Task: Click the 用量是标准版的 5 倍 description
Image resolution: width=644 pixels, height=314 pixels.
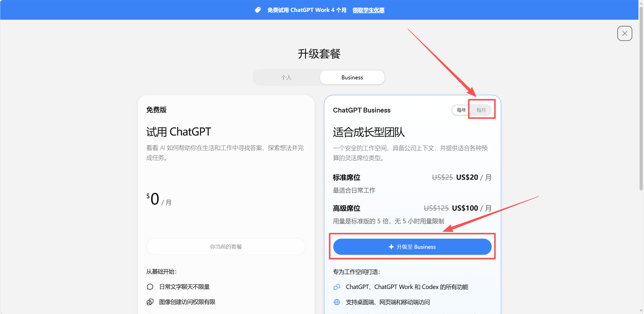Action: [388, 221]
